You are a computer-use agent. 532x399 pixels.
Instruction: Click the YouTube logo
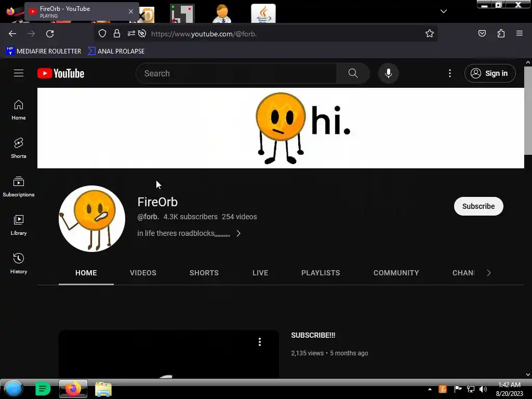click(61, 73)
